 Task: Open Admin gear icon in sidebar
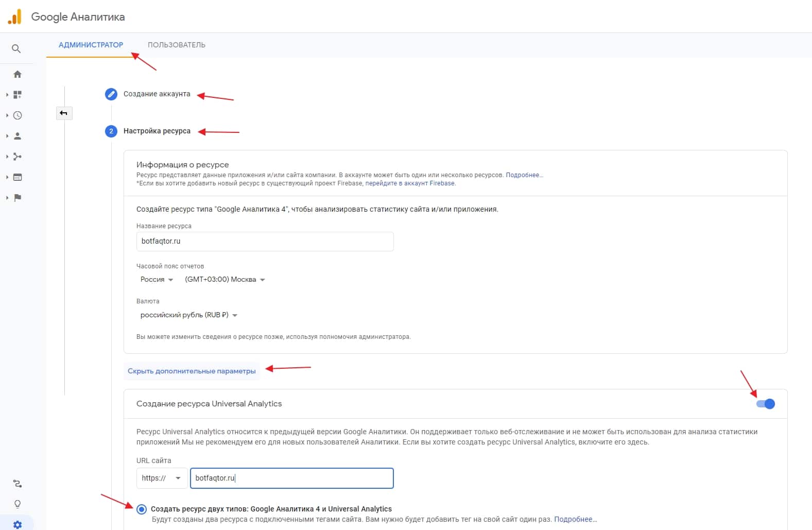18,524
